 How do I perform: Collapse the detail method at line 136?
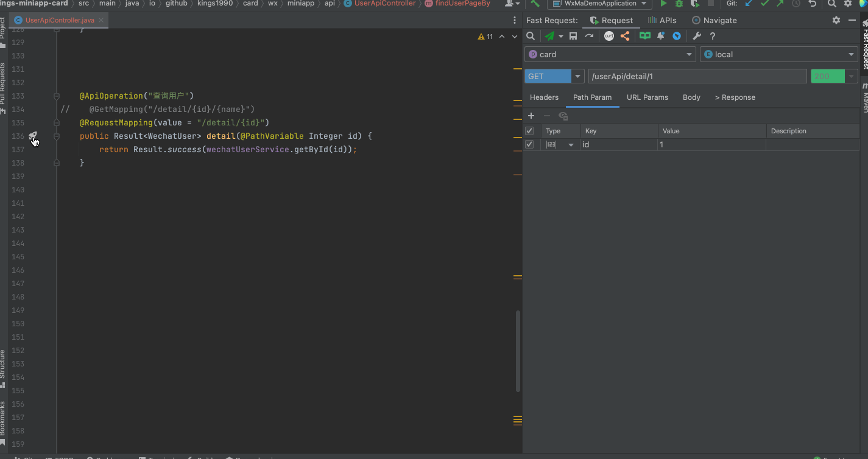pyautogui.click(x=57, y=136)
